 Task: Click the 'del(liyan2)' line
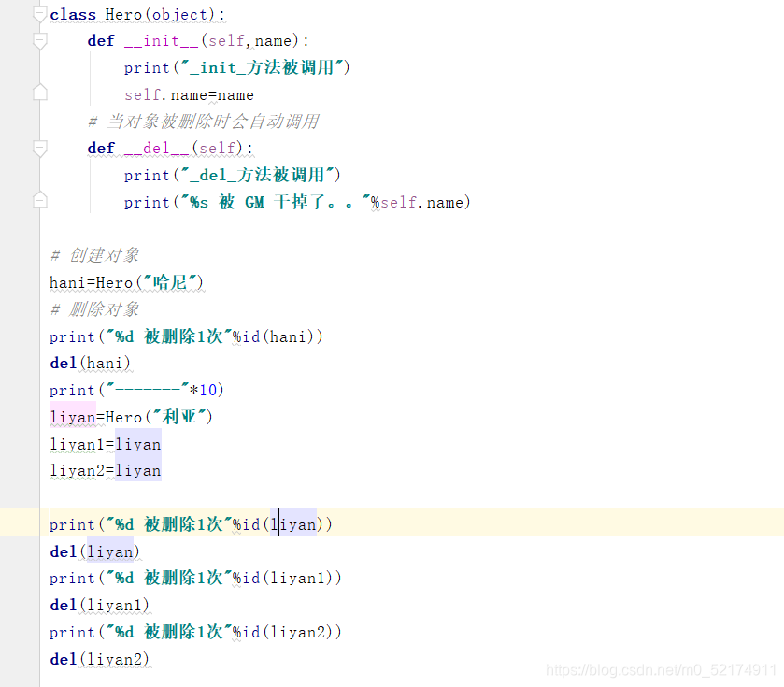[100, 660]
